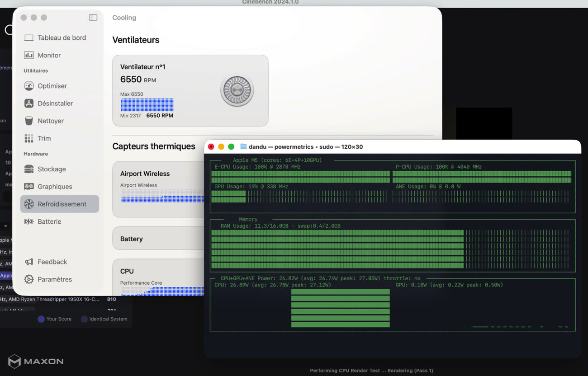588x376 pixels.
Task: Click the Feedback button
Action: click(x=51, y=262)
